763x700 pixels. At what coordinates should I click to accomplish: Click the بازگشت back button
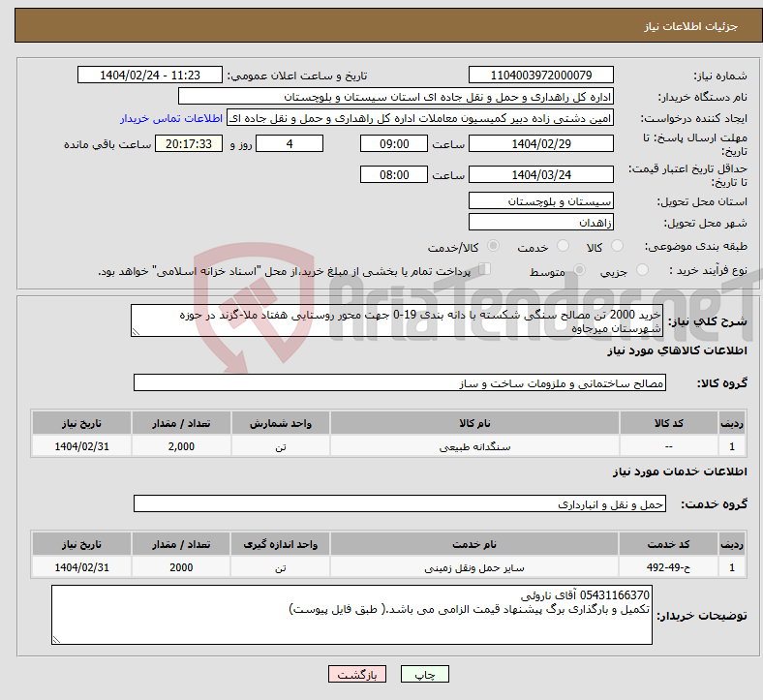click(x=357, y=674)
